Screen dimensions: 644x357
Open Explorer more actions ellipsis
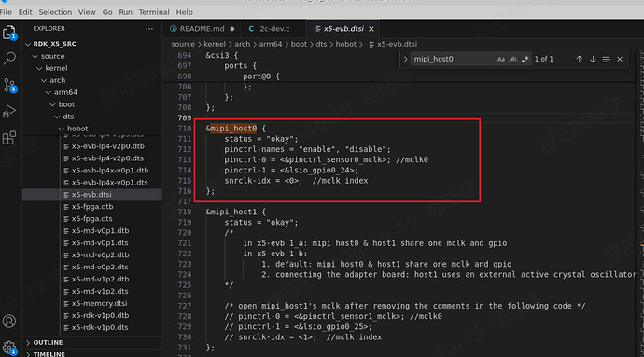[x=149, y=29]
